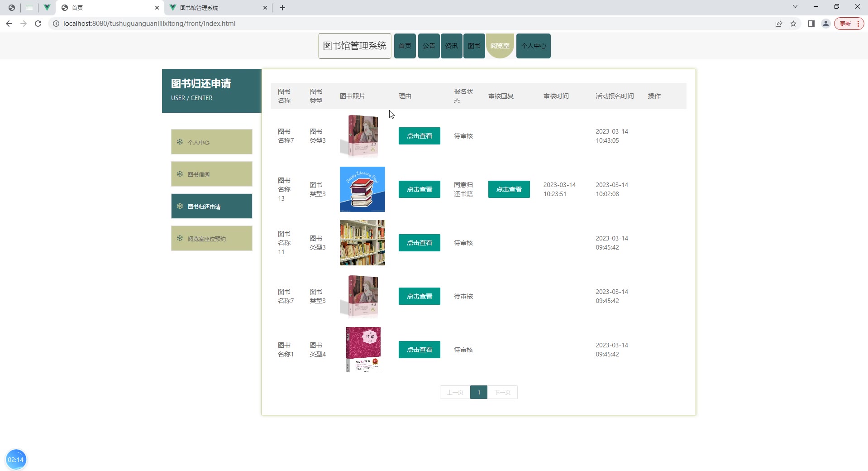Click the 同意归还书籍 status cell
This screenshot has height=471, width=868.
point(463,189)
